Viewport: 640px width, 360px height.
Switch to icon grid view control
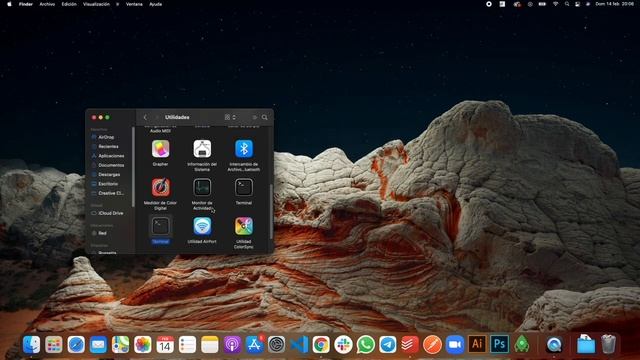click(227, 117)
